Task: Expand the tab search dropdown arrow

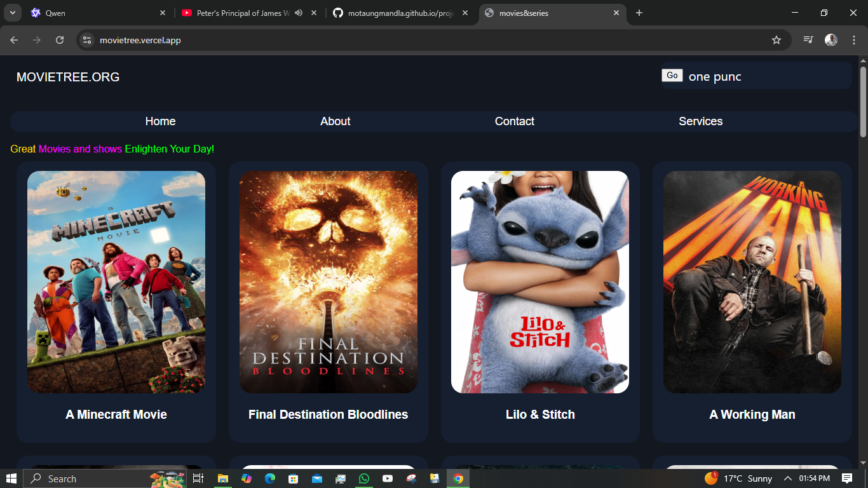Action: [x=12, y=13]
